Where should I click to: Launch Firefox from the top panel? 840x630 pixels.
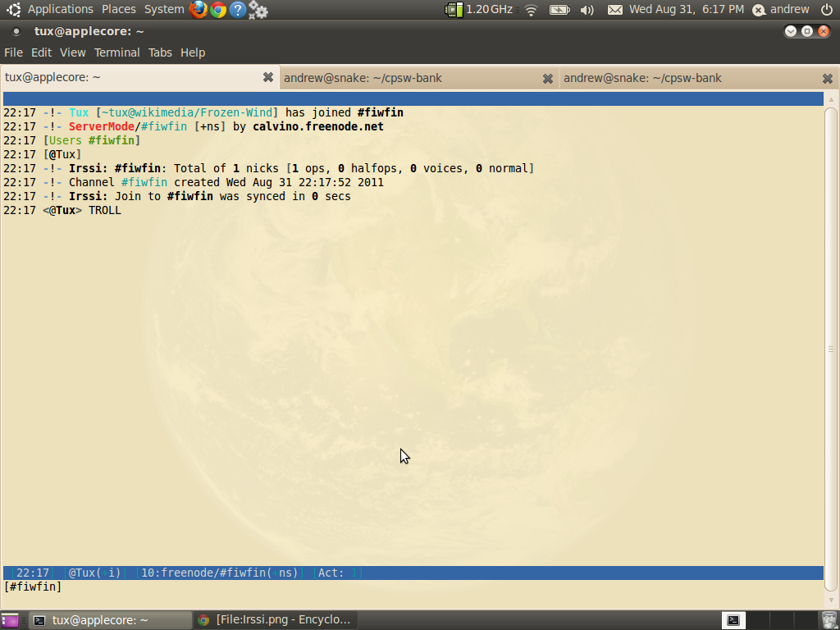pos(199,10)
